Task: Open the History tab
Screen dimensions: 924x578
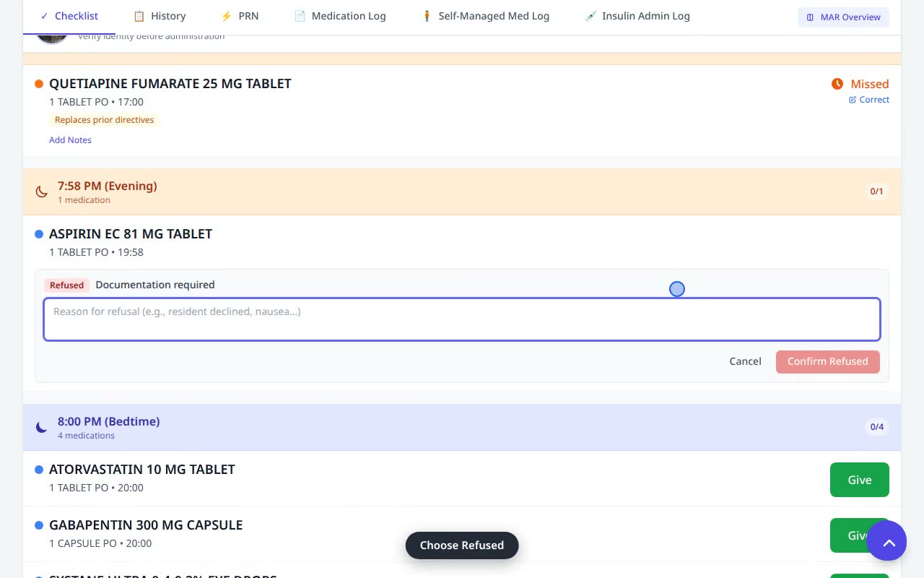Action: click(x=160, y=16)
